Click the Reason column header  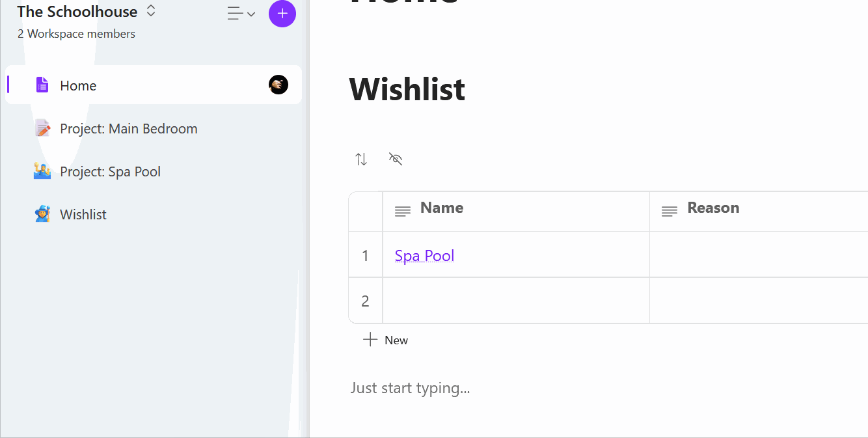point(713,208)
